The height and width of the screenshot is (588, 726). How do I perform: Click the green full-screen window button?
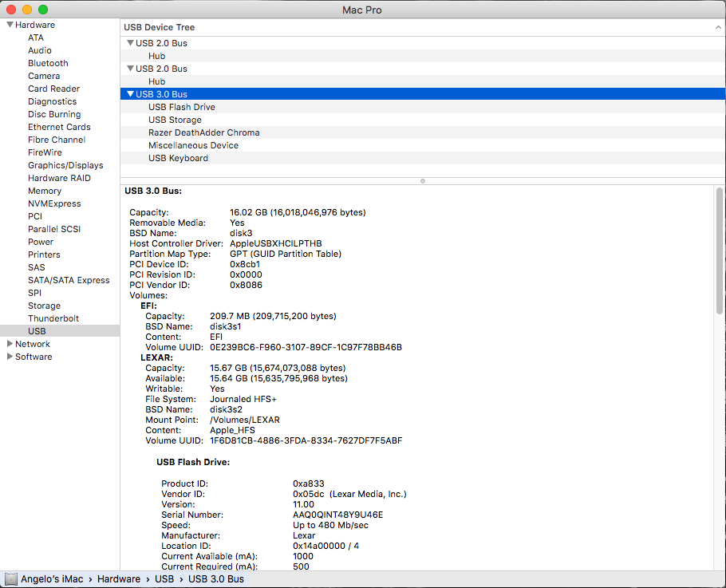(43, 9)
